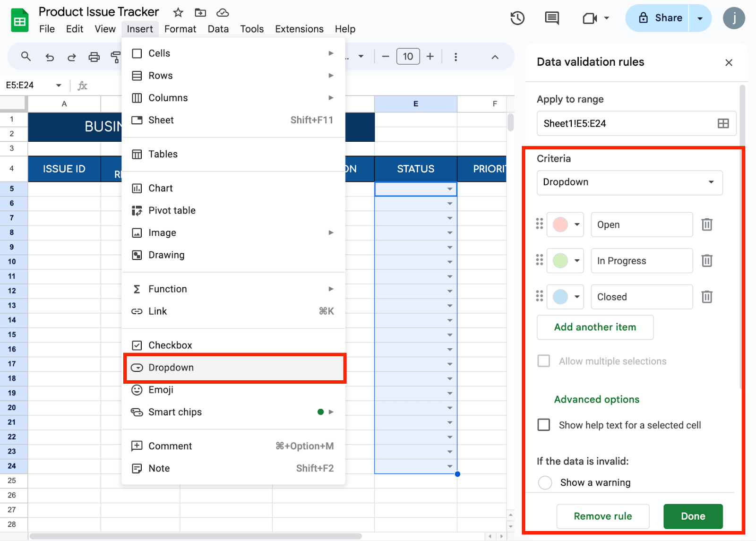Open the Criteria 'Dropdown' type selector
The image size is (756, 541).
point(629,182)
